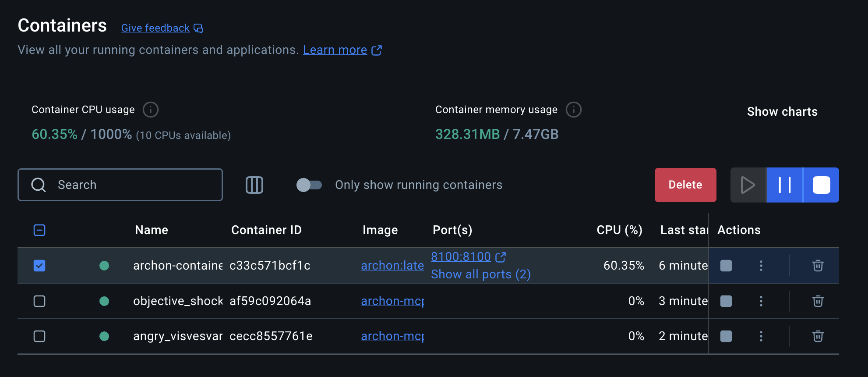Click the red Delete button
Viewport: 868px width, 377px height.
(x=685, y=185)
